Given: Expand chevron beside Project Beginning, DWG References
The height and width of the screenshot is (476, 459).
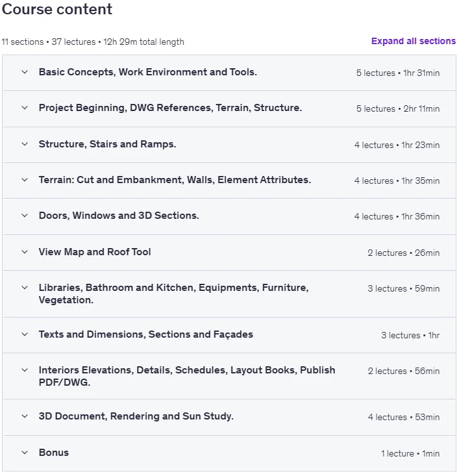Looking at the screenshot, I should (x=25, y=108).
